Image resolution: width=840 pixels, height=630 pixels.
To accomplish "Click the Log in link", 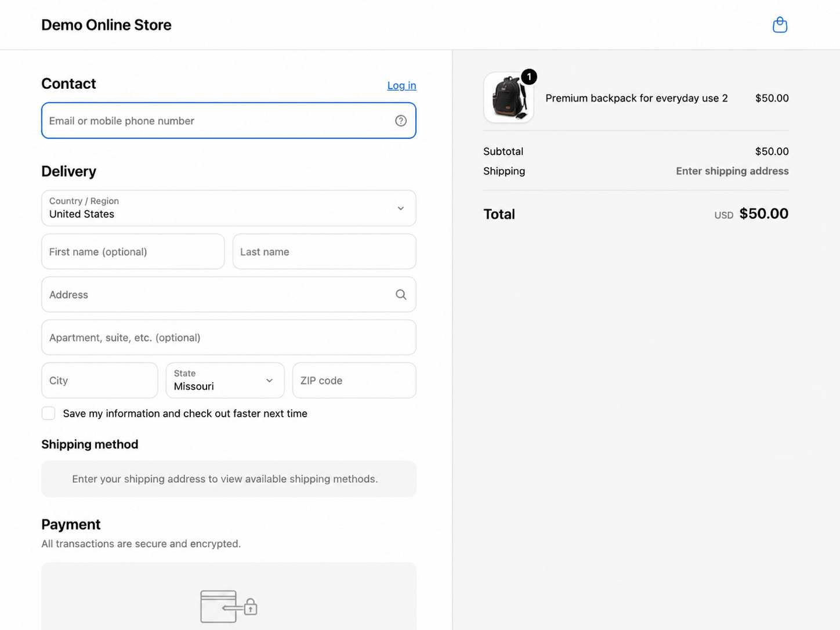I will click(x=401, y=85).
